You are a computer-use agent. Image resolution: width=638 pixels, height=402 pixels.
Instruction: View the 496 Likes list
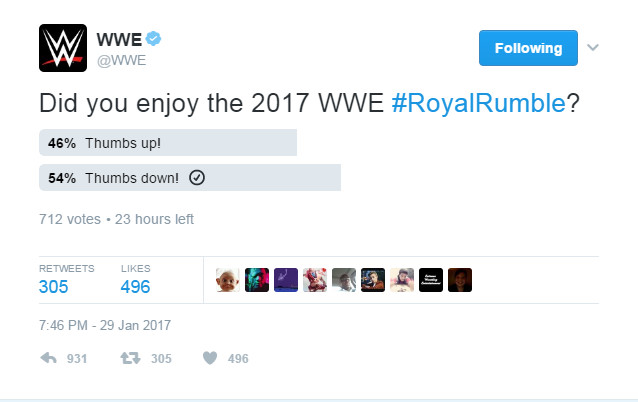[135, 287]
